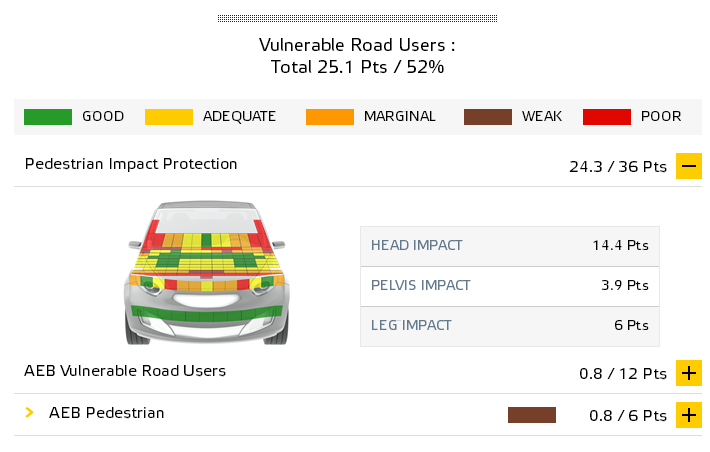
Task: Click the AEB Pedestrian label
Action: coord(106,413)
